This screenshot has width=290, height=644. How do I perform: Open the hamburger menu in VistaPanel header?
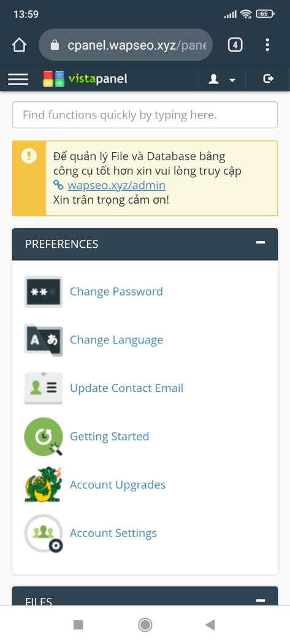(18, 79)
